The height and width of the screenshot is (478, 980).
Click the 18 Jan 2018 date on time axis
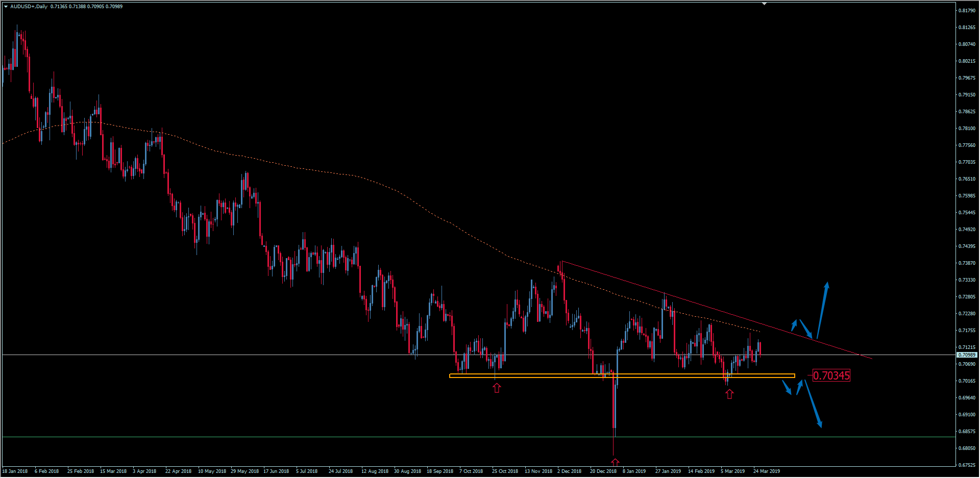pyautogui.click(x=15, y=471)
